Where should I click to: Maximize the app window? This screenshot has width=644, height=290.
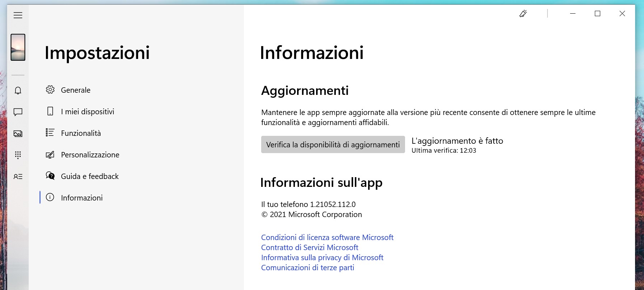coord(597,14)
